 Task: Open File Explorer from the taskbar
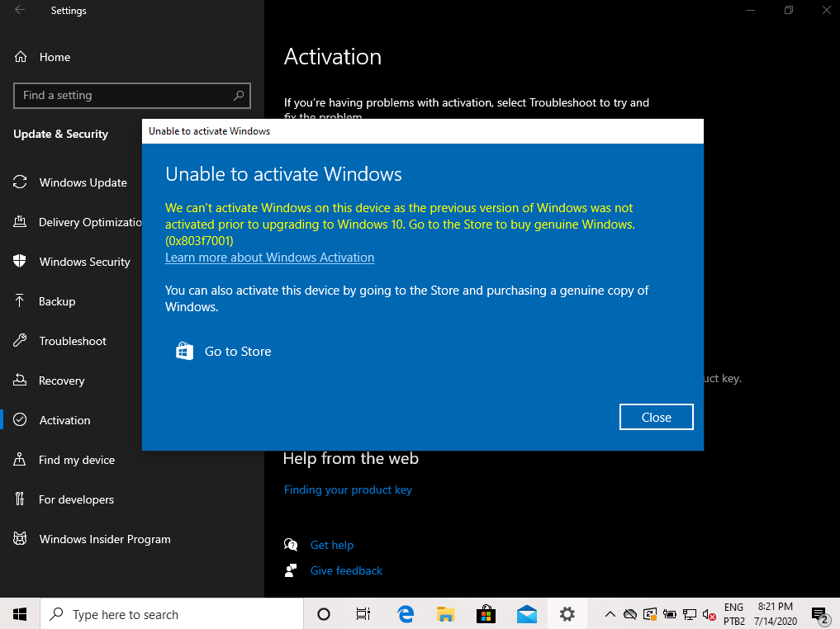click(446, 614)
